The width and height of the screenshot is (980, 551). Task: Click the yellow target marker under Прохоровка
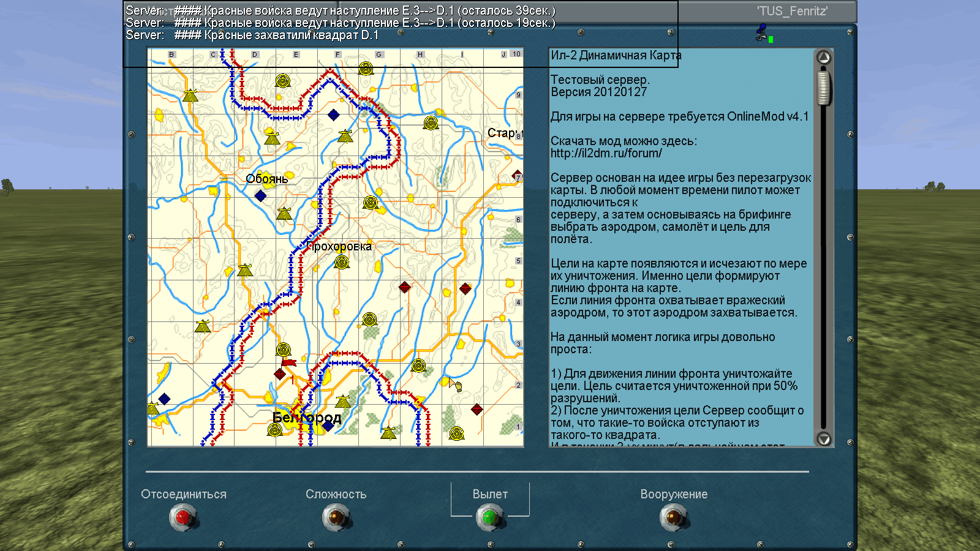(x=342, y=263)
